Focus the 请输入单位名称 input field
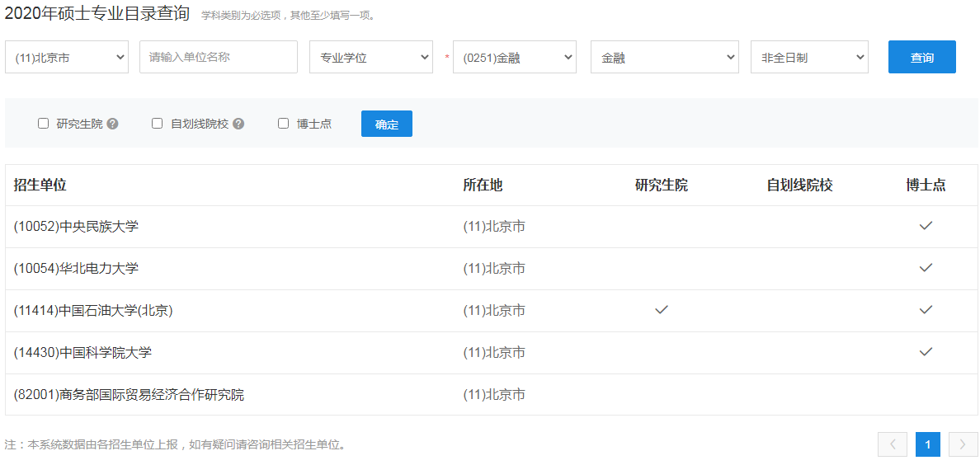 click(x=218, y=57)
